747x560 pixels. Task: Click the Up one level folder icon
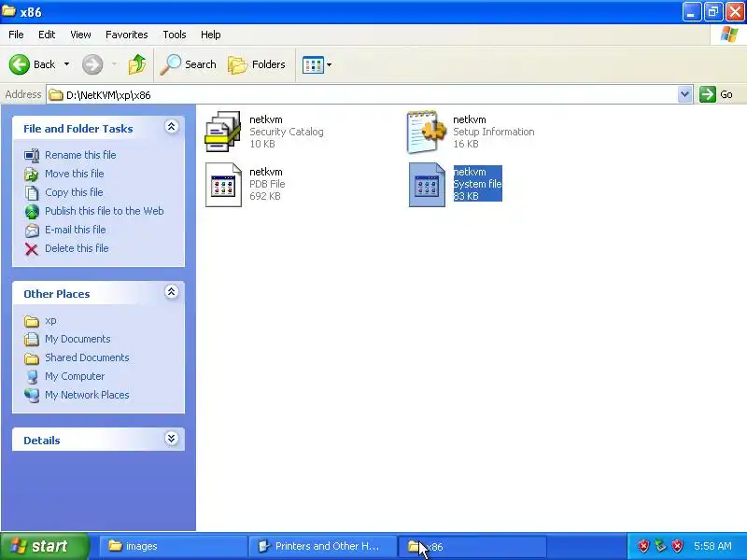pos(137,64)
